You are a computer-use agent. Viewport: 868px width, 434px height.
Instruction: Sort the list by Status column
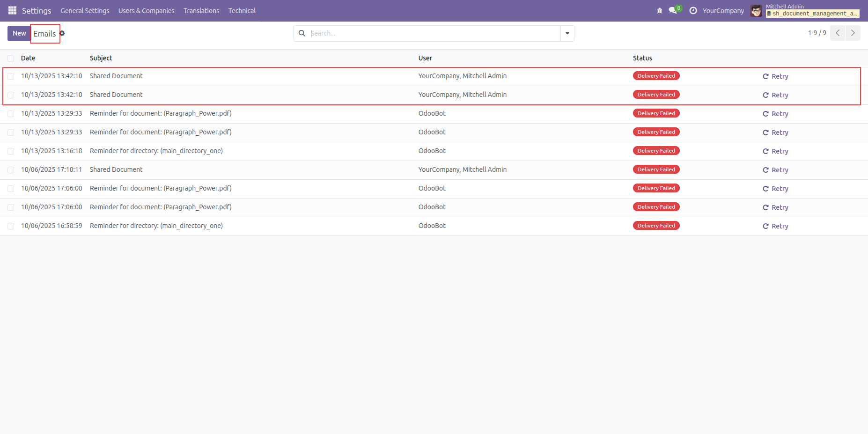pos(642,58)
